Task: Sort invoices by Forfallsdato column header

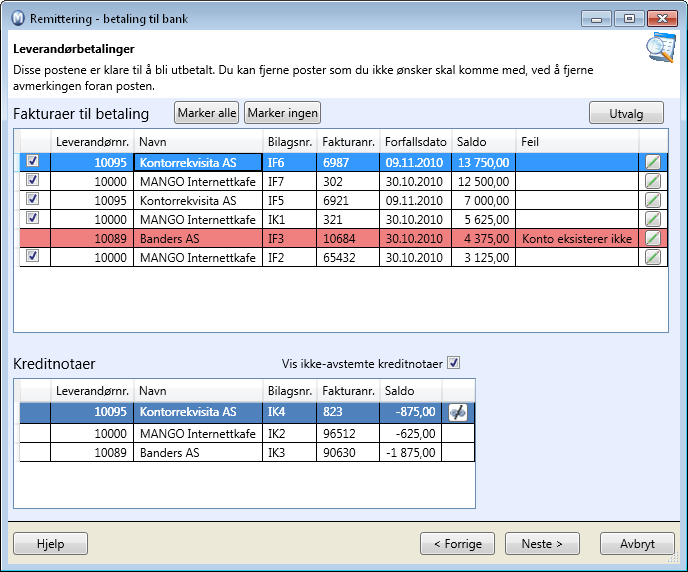Action: click(414, 142)
